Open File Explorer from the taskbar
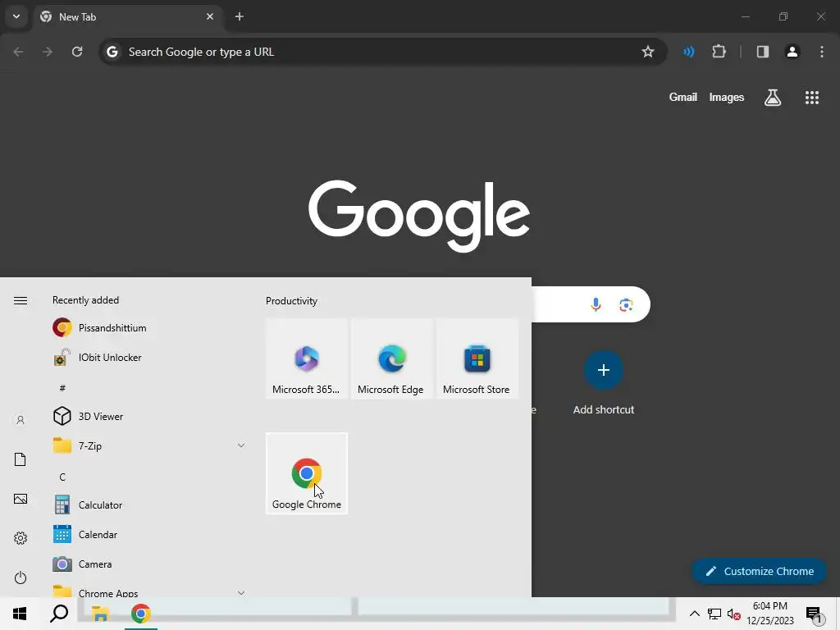Viewport: 840px width, 630px height. click(100, 614)
